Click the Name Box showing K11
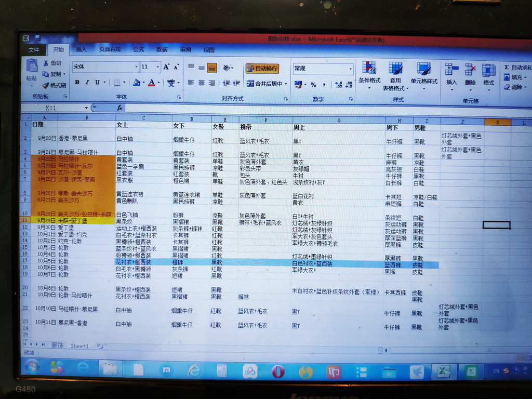Viewport: 532px width, 399px height. [x=57, y=108]
